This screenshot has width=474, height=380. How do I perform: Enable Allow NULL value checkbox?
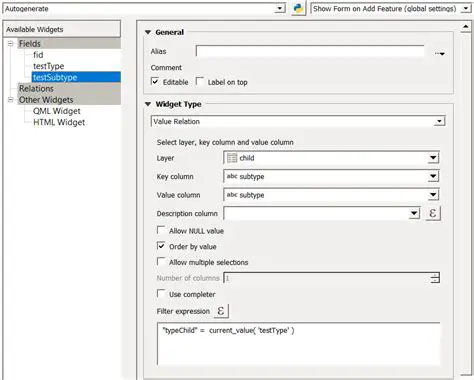(x=161, y=230)
